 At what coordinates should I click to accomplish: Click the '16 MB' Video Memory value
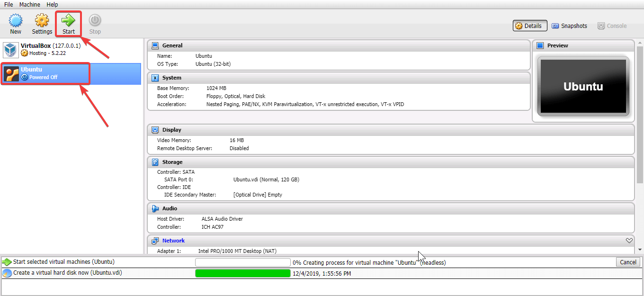click(237, 140)
